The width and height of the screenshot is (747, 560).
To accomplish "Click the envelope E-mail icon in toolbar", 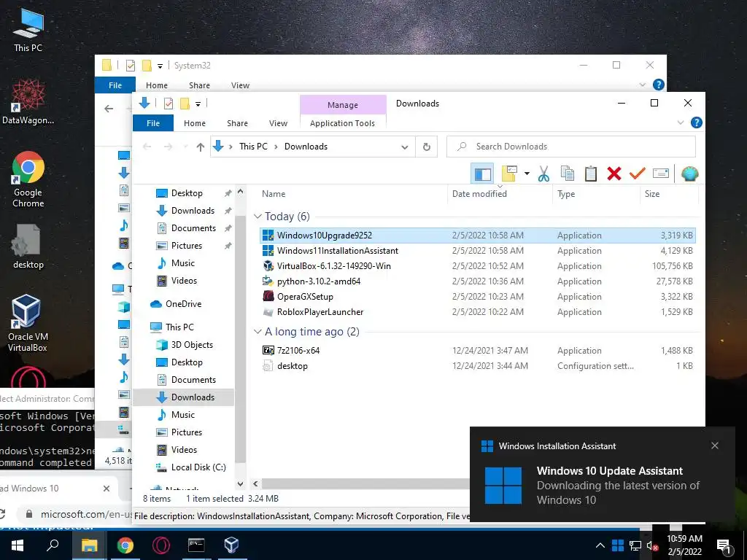I will [x=661, y=174].
